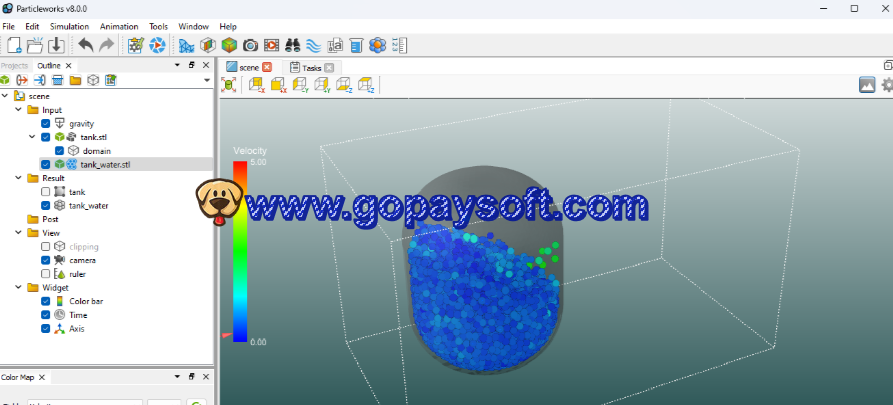
Task: Open a project using the folder icon
Action: (35, 45)
